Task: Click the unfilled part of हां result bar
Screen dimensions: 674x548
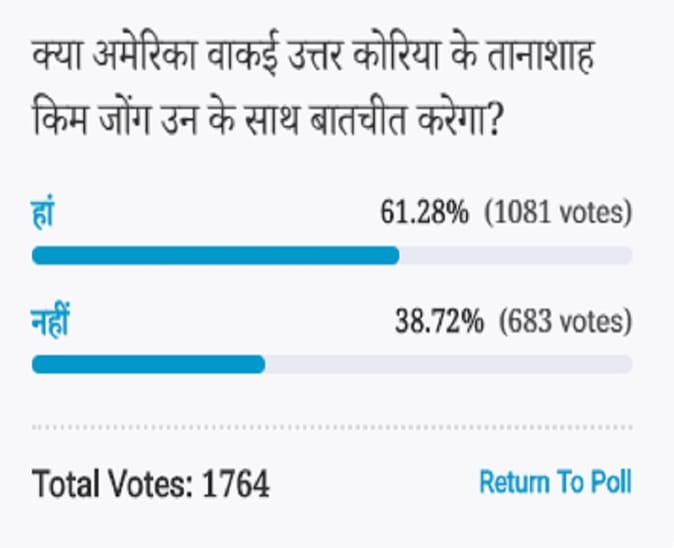Action: [x=515, y=255]
